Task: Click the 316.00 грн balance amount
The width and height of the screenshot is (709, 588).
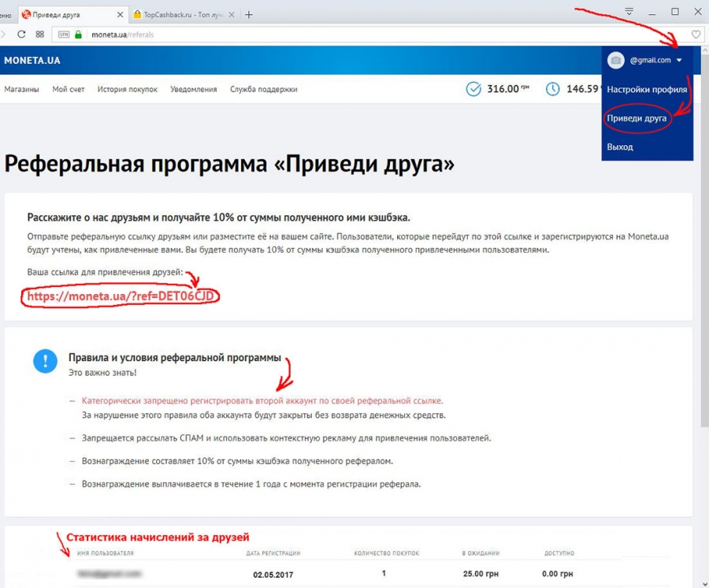Action: [508, 88]
